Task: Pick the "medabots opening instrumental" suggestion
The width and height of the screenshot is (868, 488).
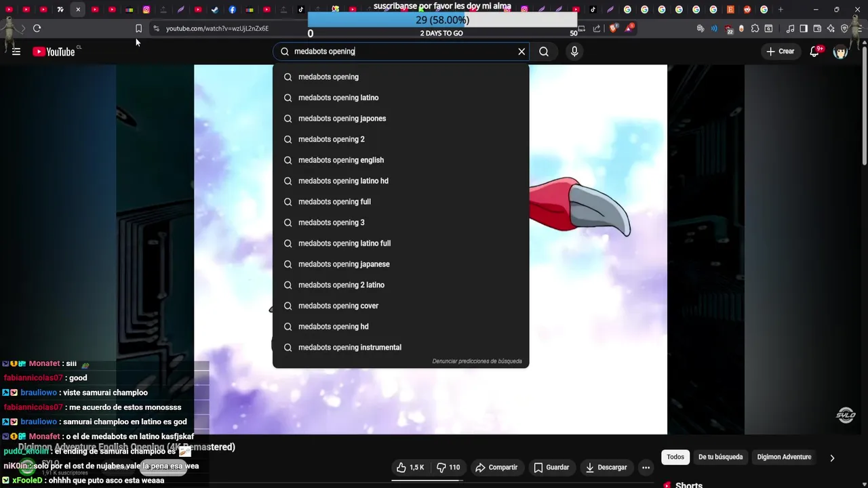Action: (x=401, y=347)
